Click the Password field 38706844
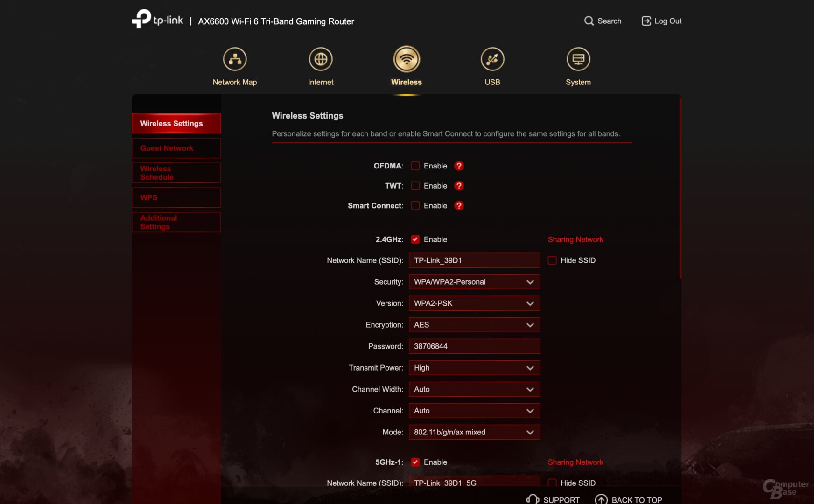This screenshot has width=814, height=504. pyautogui.click(x=474, y=346)
